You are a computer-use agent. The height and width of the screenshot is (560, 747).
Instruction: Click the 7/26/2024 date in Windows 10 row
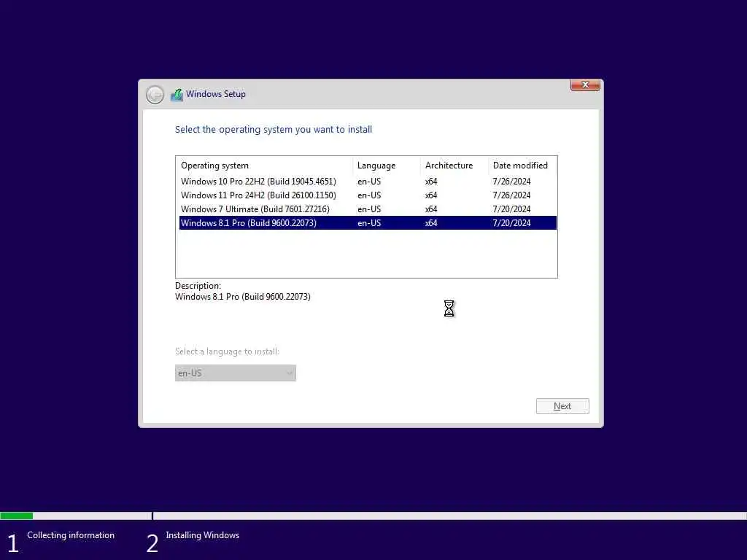tap(511, 182)
